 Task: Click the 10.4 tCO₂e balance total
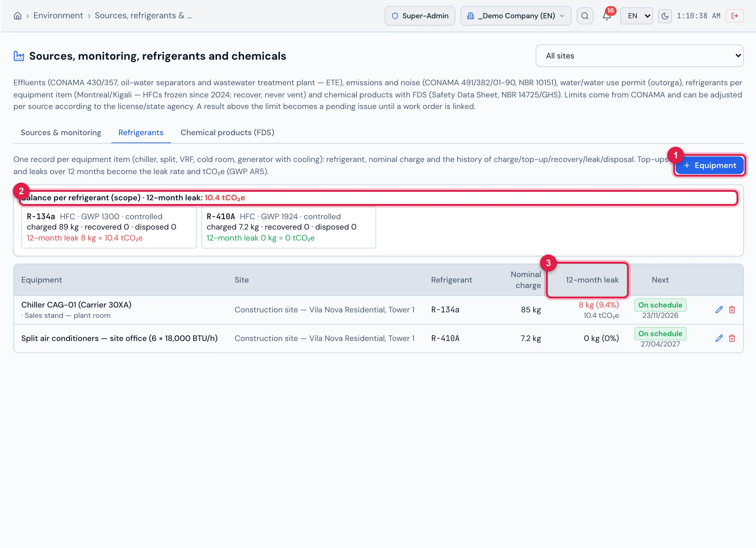pyautogui.click(x=225, y=198)
